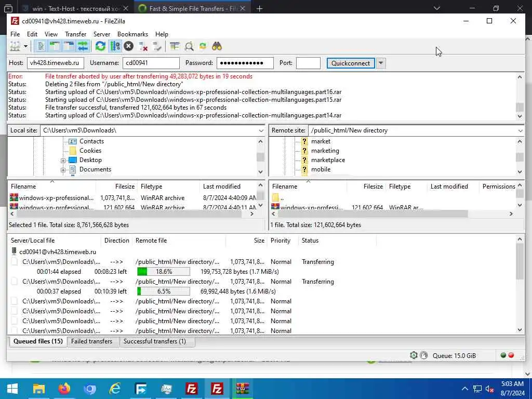The image size is (532, 399).
Task: Expand the Desktop tree node
Action: click(x=63, y=161)
